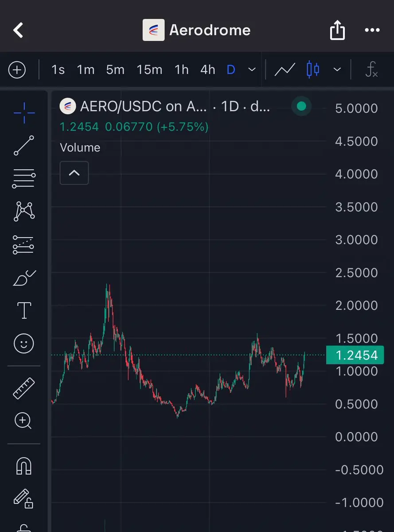394x532 pixels.
Task: Tap the Aerodrome page title text
Action: (x=210, y=30)
